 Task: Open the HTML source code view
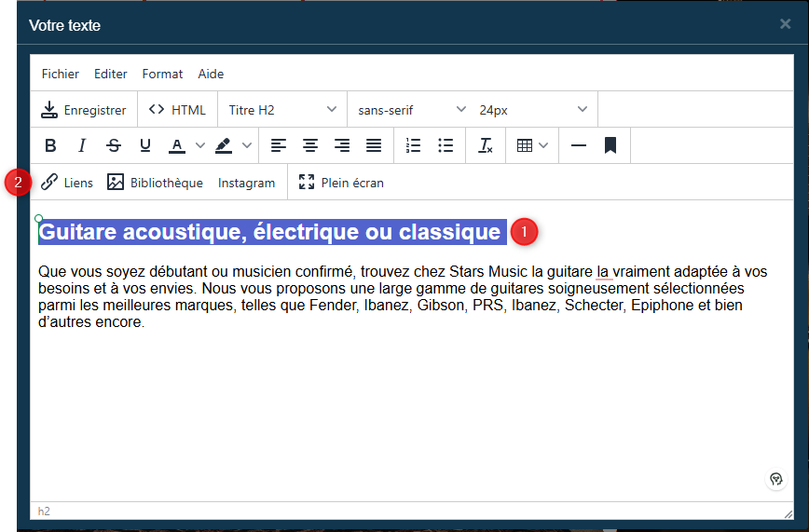point(177,110)
